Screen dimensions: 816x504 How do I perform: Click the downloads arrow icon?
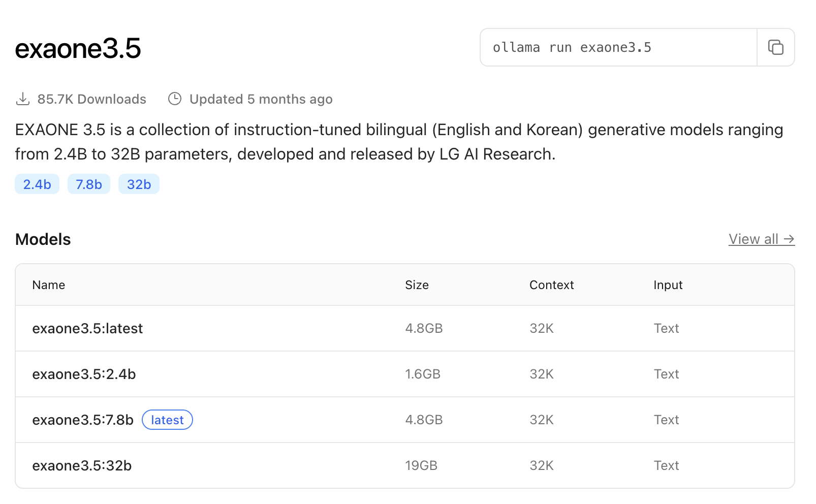coord(23,99)
